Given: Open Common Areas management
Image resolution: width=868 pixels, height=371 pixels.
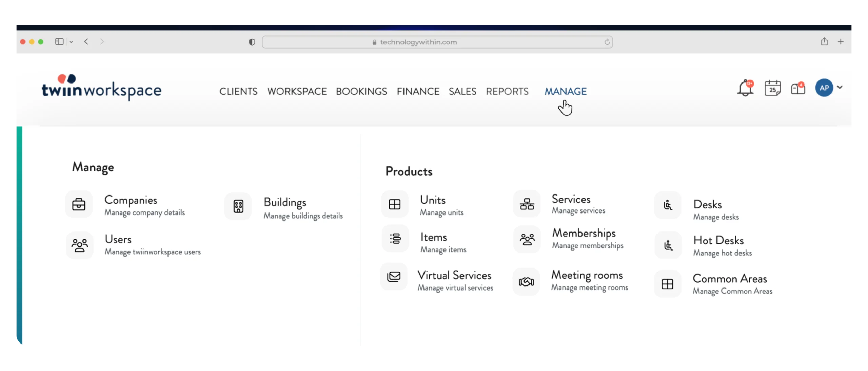Looking at the screenshot, I should point(729,279).
